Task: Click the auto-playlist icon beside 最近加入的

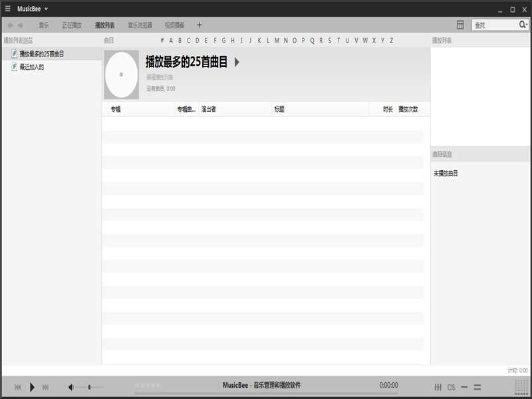Action: (x=14, y=67)
